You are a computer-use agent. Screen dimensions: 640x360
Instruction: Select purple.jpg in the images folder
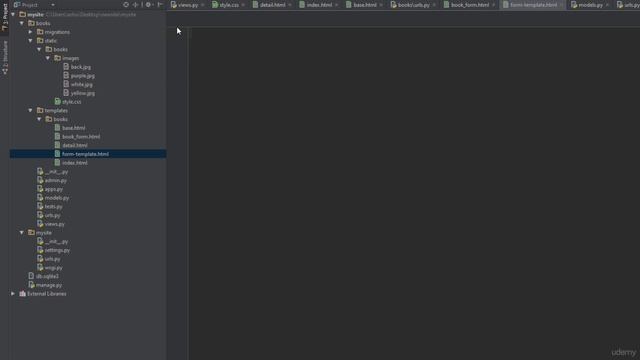(x=82, y=76)
